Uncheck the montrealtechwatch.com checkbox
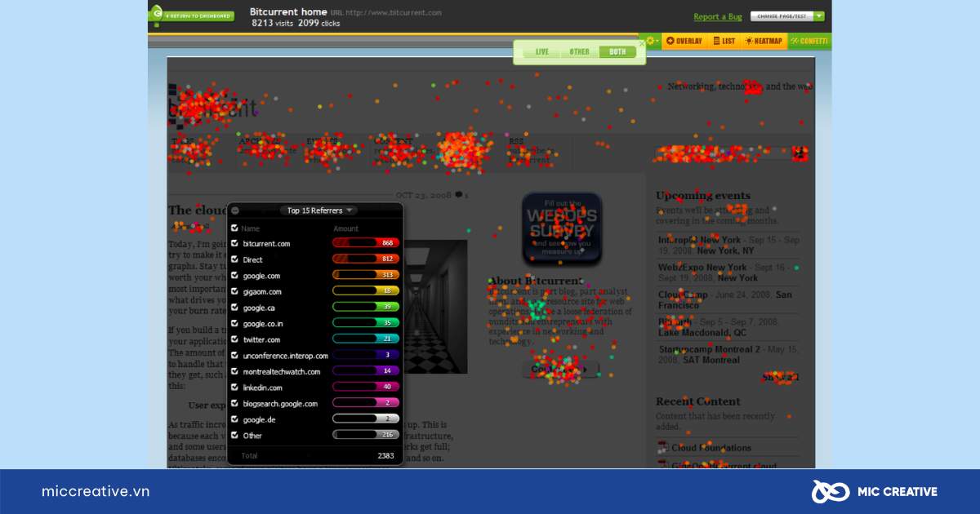This screenshot has width=980, height=514. click(235, 371)
